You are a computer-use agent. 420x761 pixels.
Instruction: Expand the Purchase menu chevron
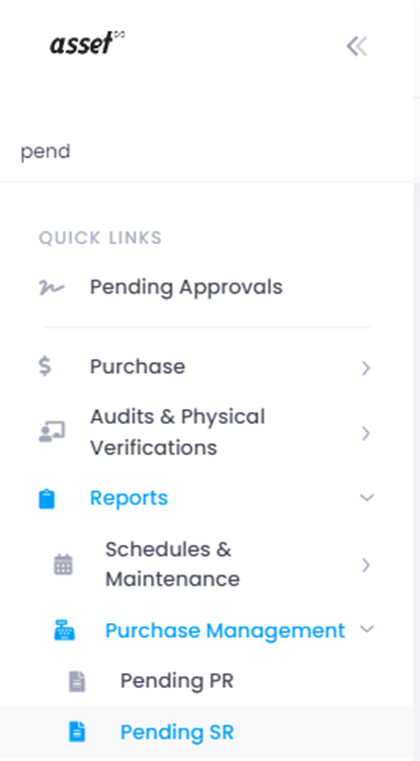(x=366, y=368)
